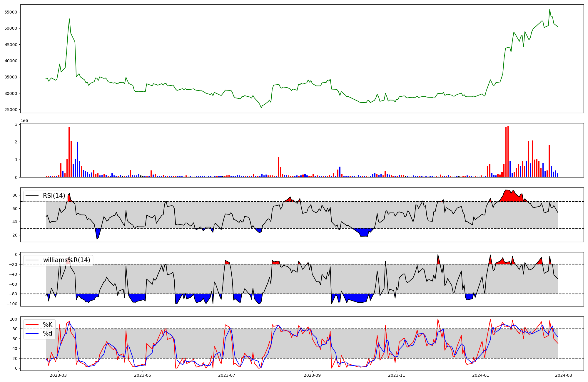This screenshot has height=382, width=588.
Task: Click the 2023-09 date tick label
Action: coord(312,375)
